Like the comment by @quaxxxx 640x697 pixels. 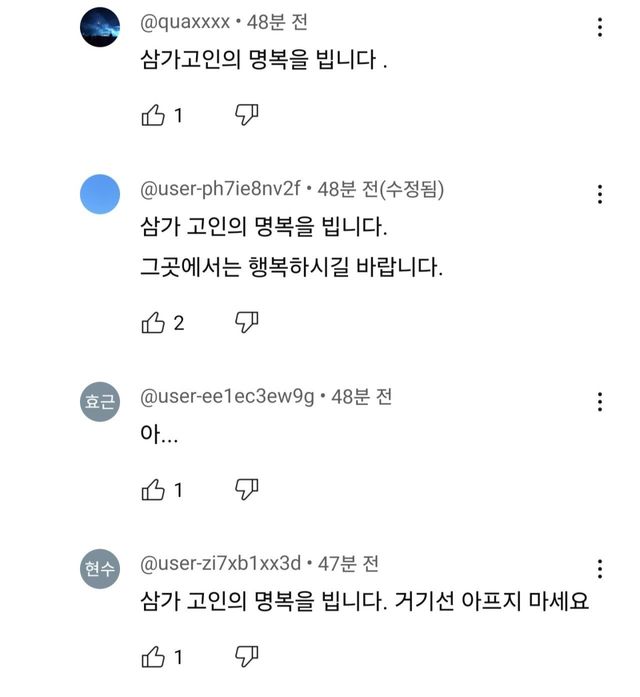point(153,115)
